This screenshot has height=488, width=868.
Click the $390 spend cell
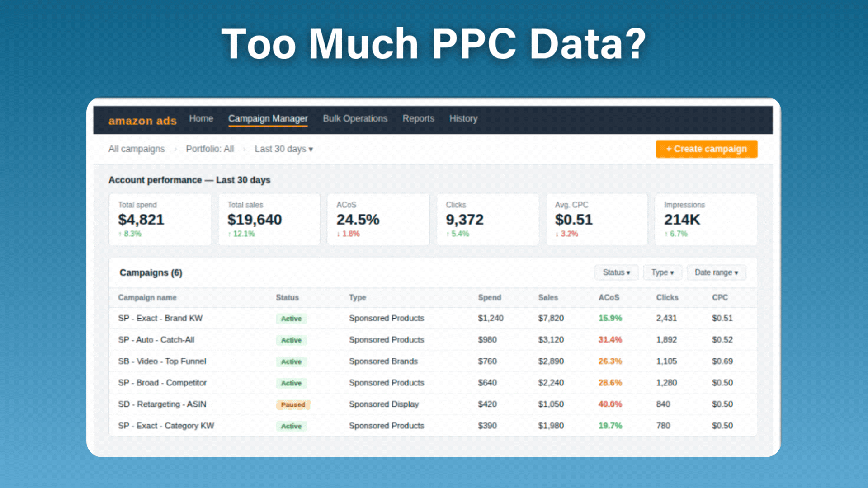[x=487, y=426]
